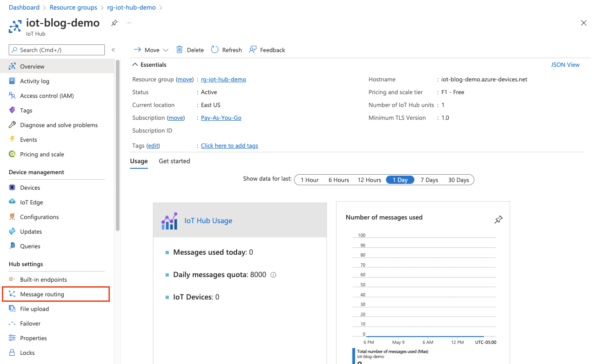Pin the Number of messages used chart
This screenshot has width=592, height=364.
click(498, 220)
